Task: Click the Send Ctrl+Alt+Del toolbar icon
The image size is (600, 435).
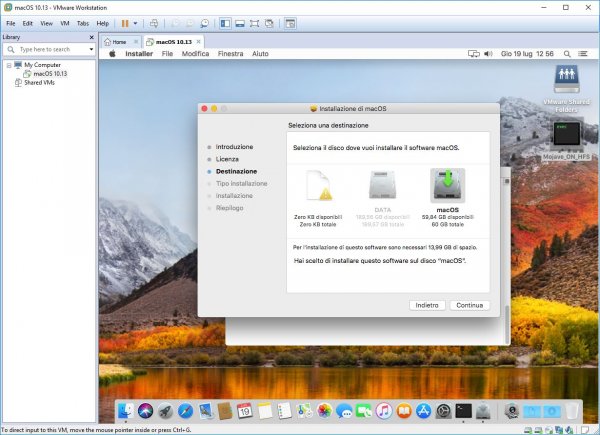Action: (154, 23)
